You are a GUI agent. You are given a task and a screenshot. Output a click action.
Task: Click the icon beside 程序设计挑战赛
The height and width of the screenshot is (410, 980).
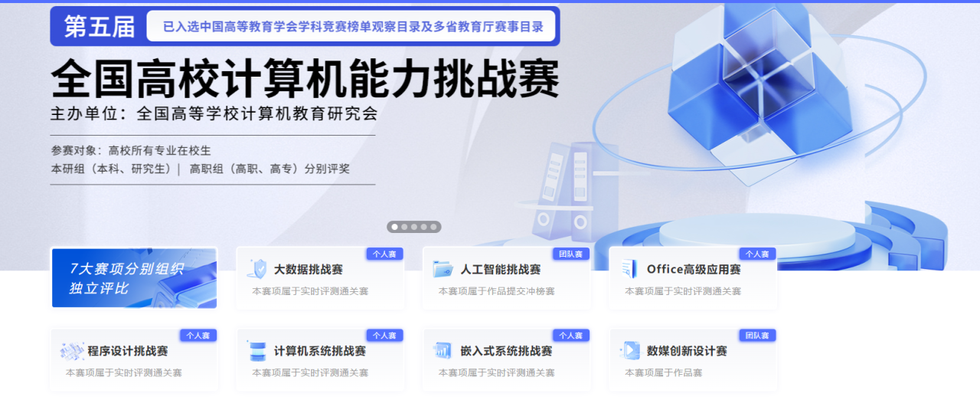(x=72, y=351)
